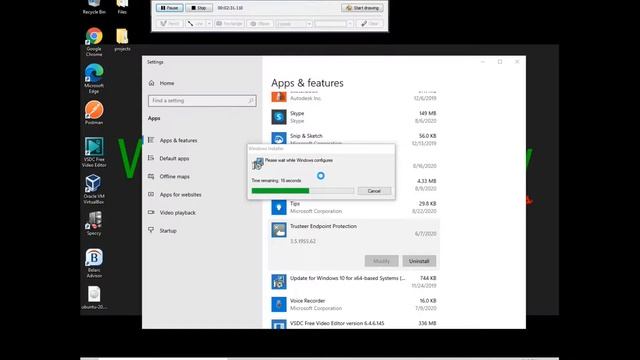Select the ubuntu-20 file on desktop
The image size is (640, 360).
(x=94, y=298)
